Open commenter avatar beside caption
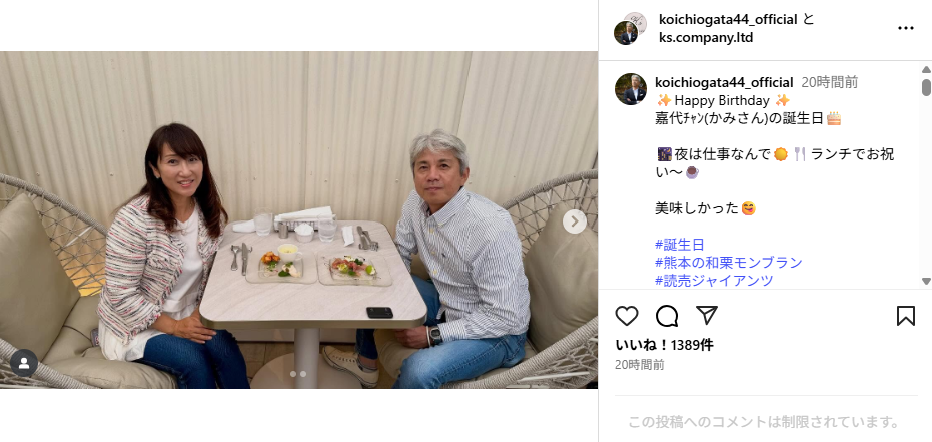 click(631, 89)
